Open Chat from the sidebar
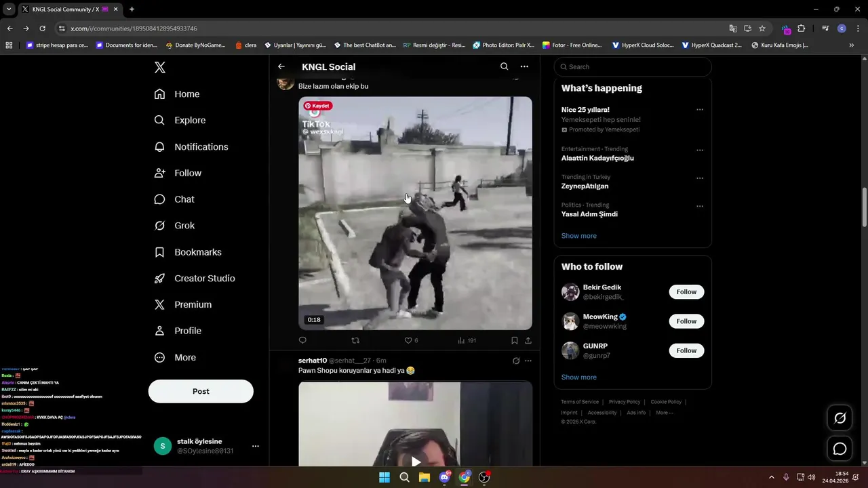The height and width of the screenshot is (488, 868). [174, 199]
